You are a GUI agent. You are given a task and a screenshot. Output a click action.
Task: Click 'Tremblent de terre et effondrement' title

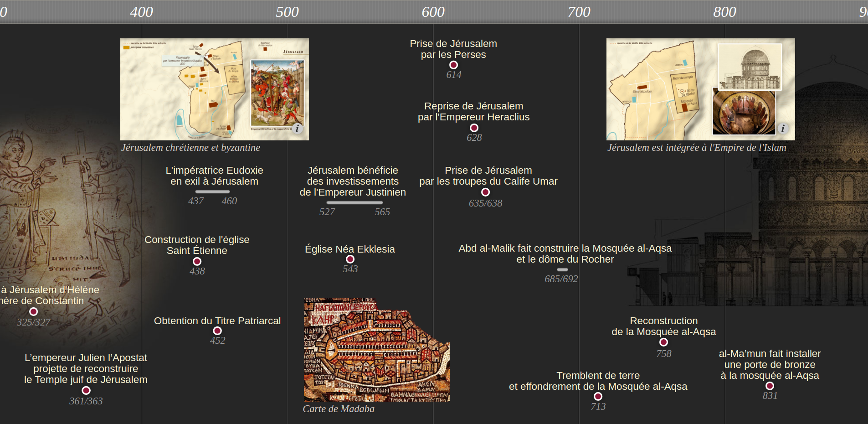coord(598,381)
